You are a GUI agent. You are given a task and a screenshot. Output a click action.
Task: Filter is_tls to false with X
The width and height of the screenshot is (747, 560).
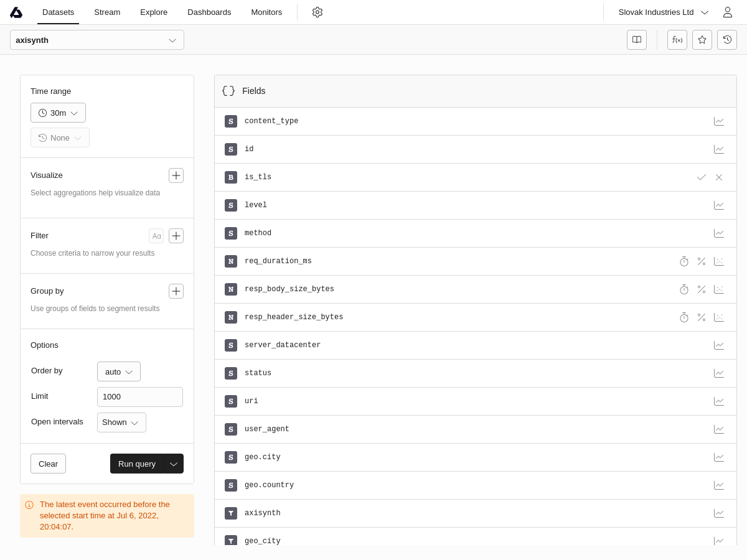pyautogui.click(x=719, y=177)
